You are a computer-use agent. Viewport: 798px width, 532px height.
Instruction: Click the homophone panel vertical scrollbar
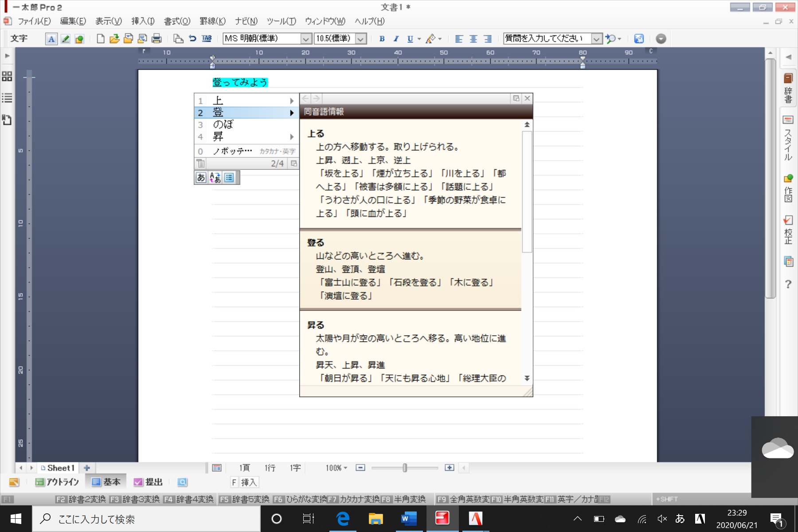[527, 192]
